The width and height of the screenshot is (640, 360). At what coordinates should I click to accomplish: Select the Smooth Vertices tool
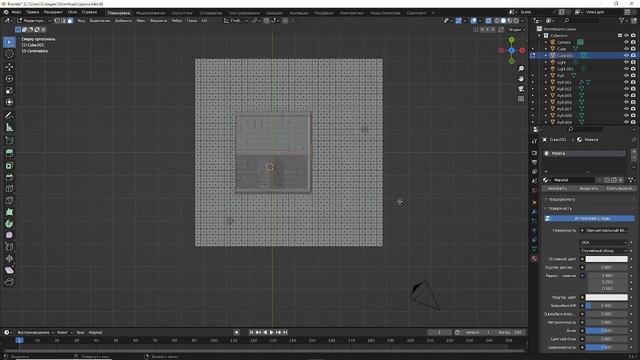click(9, 235)
